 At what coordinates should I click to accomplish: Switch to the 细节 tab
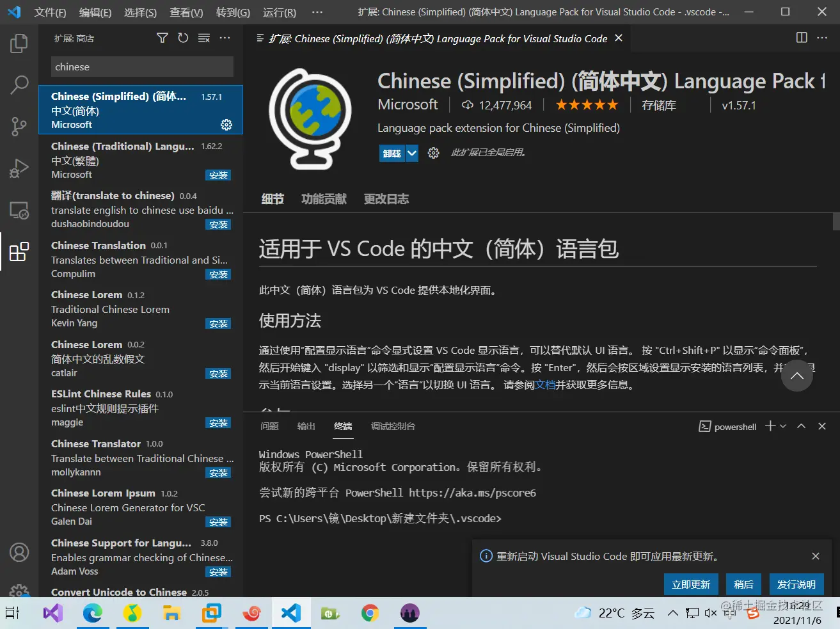[273, 199]
